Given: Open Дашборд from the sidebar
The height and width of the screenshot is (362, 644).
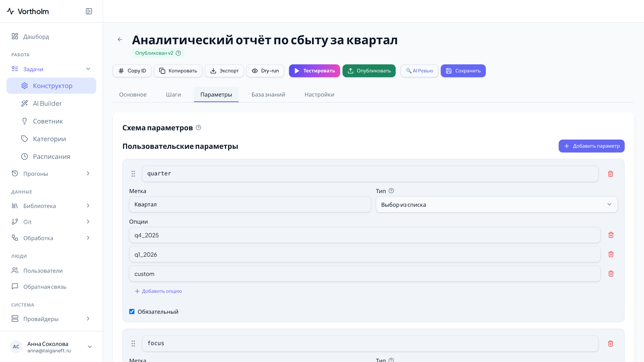Looking at the screenshot, I should point(51,36).
